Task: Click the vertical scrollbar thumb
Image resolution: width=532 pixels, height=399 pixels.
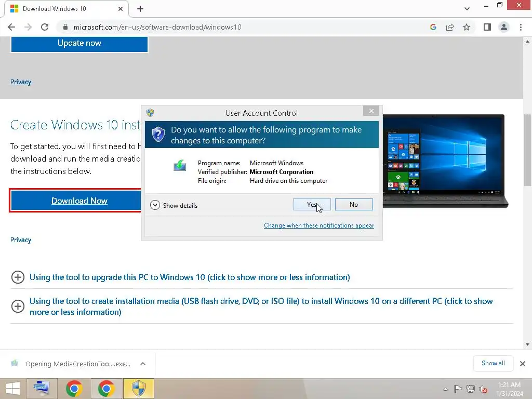Action: [x=528, y=150]
